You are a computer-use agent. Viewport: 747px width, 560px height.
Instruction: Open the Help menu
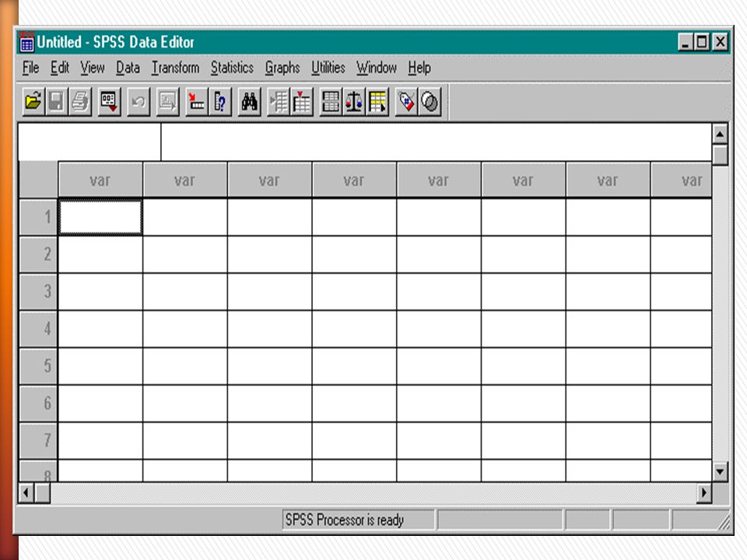pos(419,68)
